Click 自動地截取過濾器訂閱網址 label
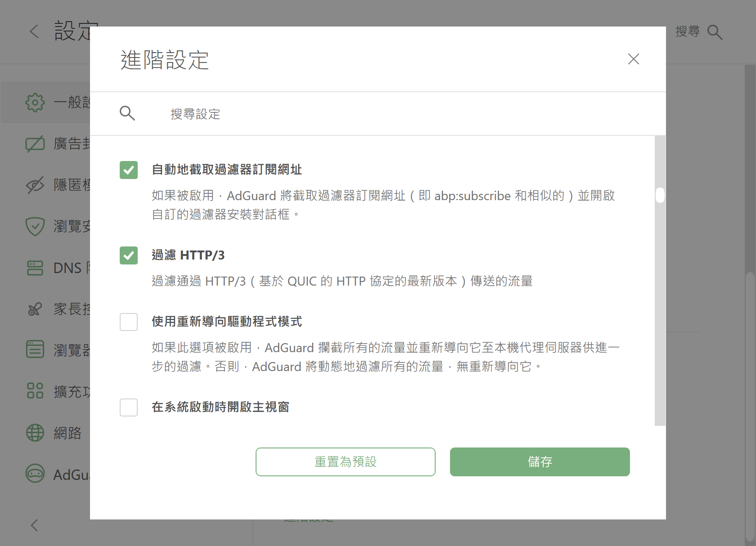 tap(227, 170)
